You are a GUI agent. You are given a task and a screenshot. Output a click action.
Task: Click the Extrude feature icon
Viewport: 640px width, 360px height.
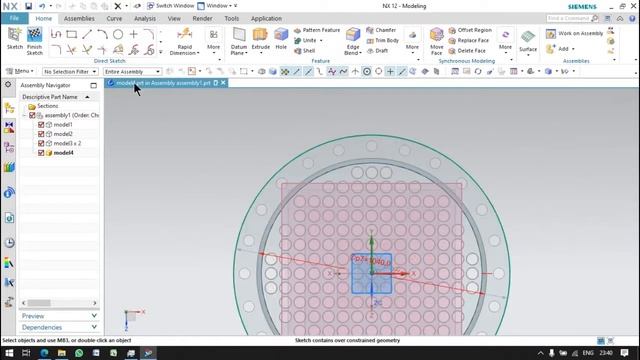[260, 35]
